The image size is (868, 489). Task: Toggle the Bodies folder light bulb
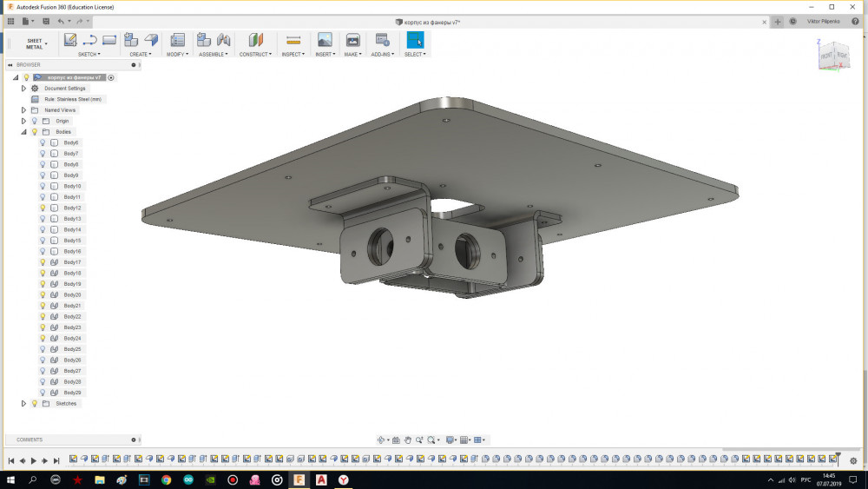pyautogui.click(x=35, y=132)
